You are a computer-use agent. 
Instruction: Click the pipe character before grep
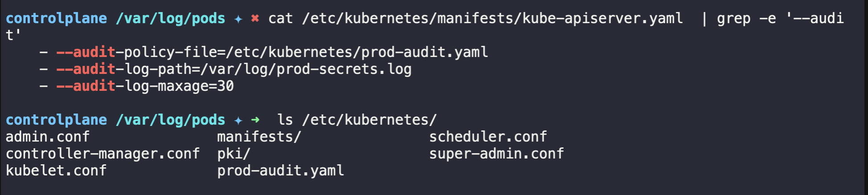click(x=704, y=19)
